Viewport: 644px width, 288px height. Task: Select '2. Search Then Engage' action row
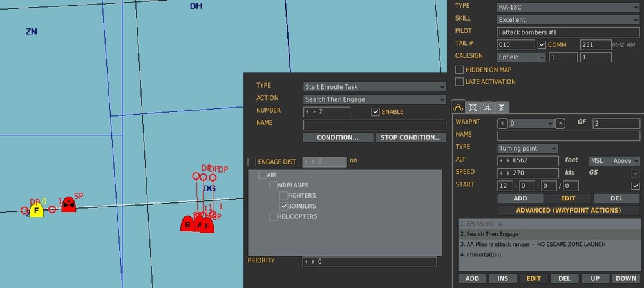tap(549, 234)
